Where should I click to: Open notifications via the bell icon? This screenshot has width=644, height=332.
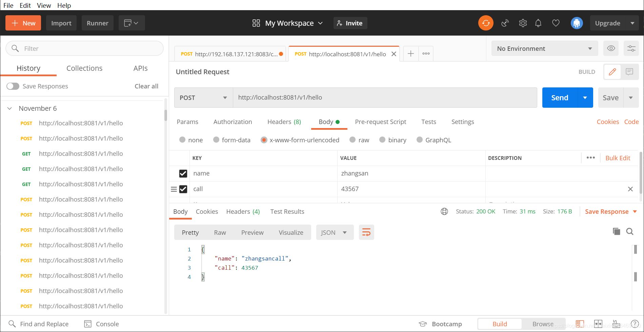coord(538,23)
